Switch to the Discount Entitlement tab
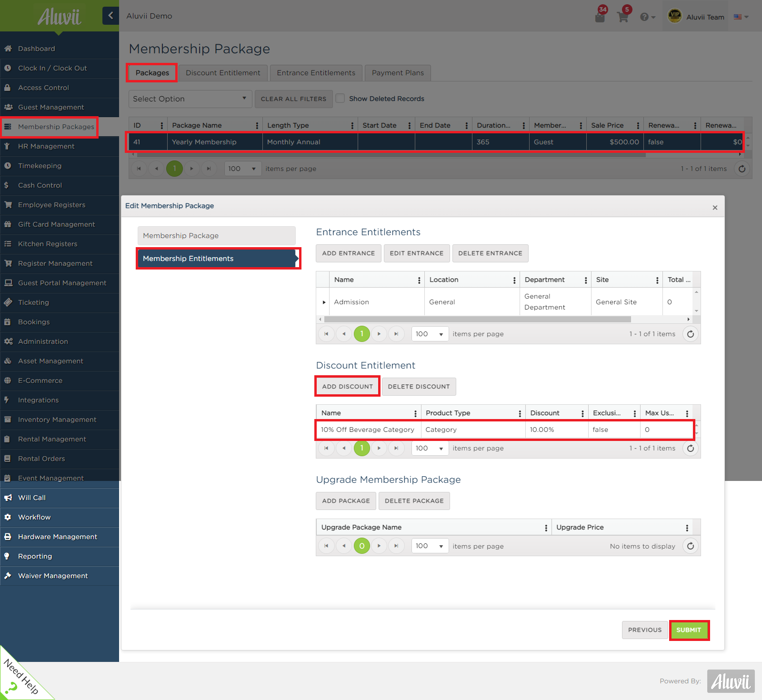 tap(223, 73)
